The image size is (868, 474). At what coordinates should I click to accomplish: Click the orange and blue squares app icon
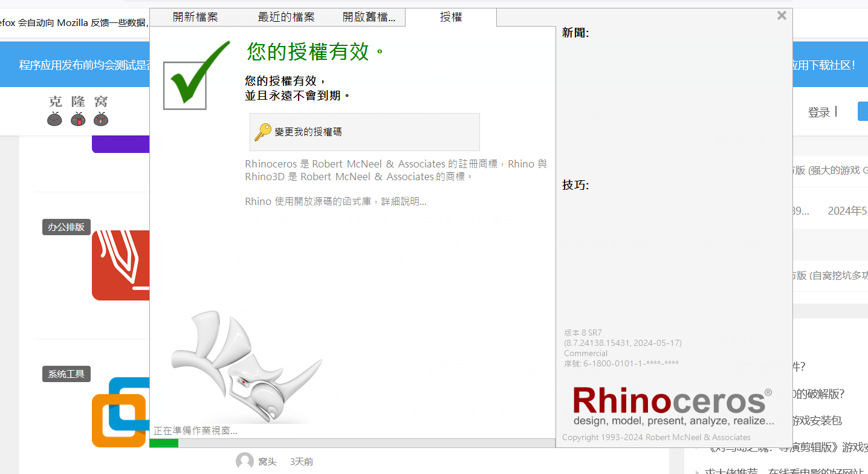click(x=120, y=412)
